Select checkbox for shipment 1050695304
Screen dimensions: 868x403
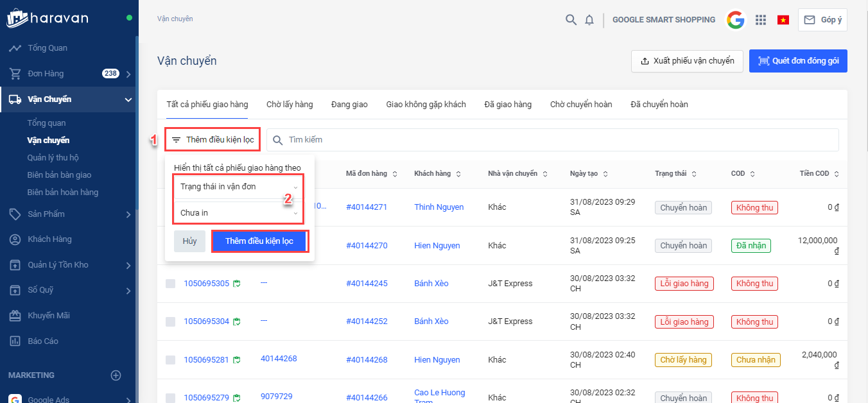click(170, 322)
